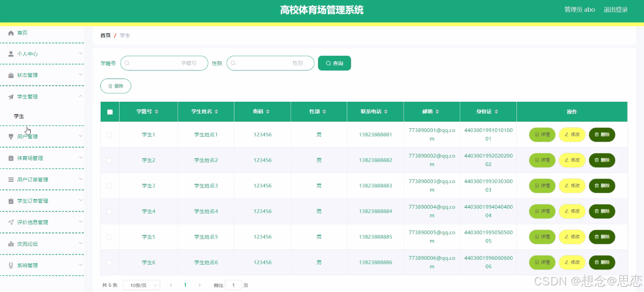Image resolution: width=644 pixels, height=292 pixels.
Task: Click the search icon in 学籍号 field
Action: coord(127,63)
